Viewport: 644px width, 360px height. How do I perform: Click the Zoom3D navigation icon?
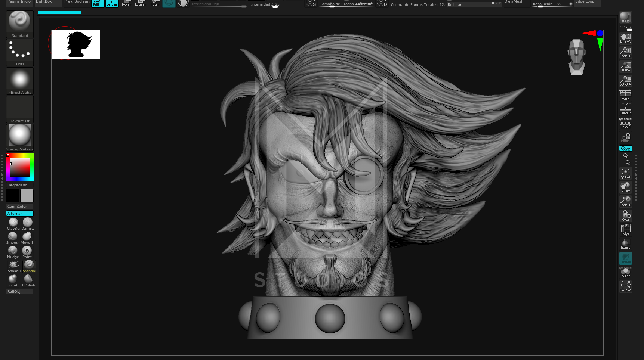click(x=625, y=201)
